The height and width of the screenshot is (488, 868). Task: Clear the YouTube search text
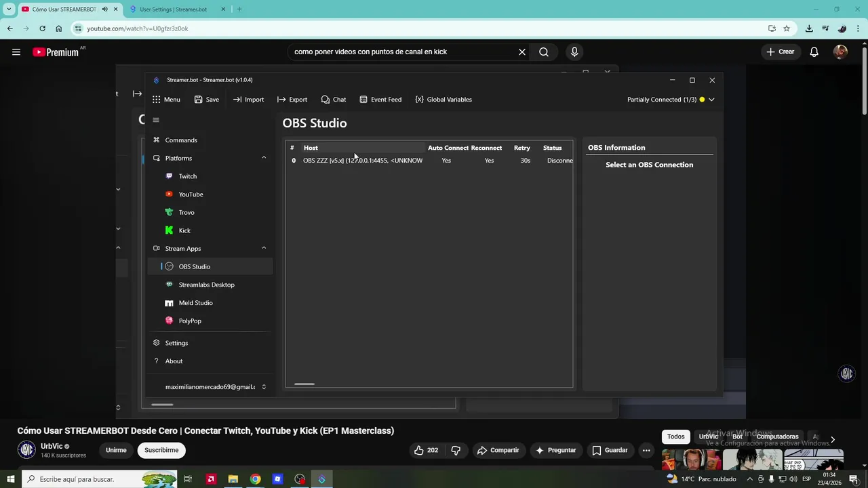tap(522, 52)
